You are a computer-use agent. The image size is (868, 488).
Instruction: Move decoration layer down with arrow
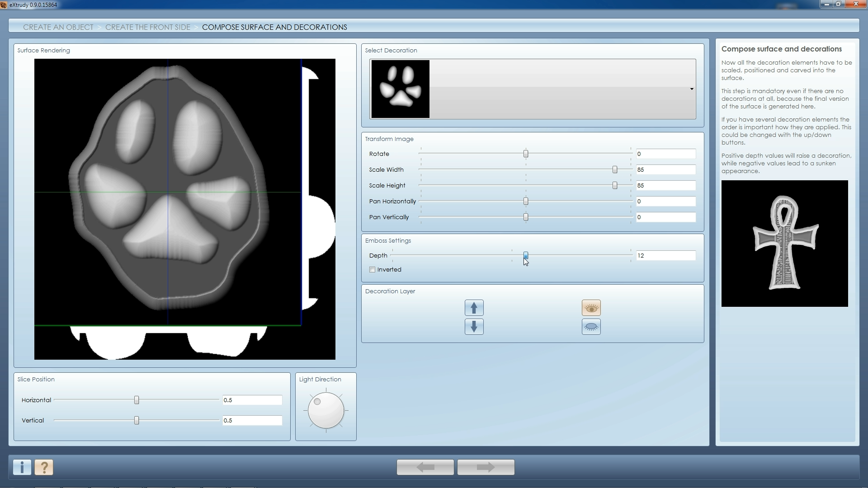tap(474, 327)
